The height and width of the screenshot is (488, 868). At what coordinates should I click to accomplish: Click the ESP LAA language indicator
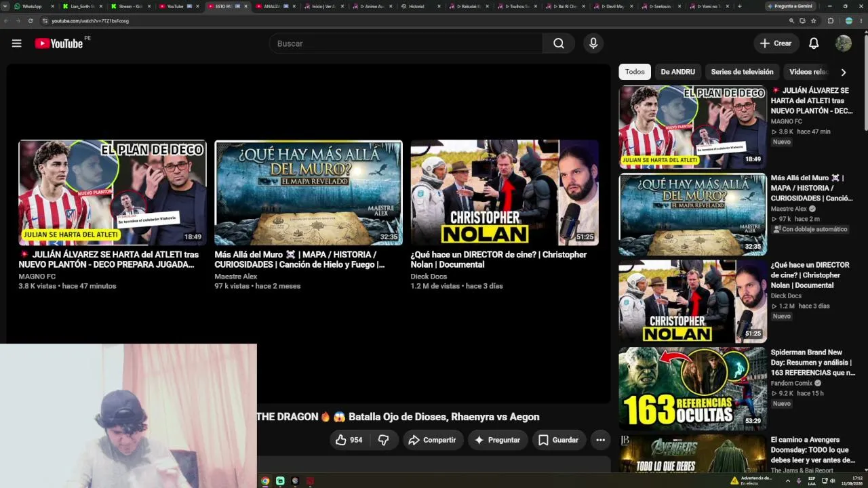[812, 481]
